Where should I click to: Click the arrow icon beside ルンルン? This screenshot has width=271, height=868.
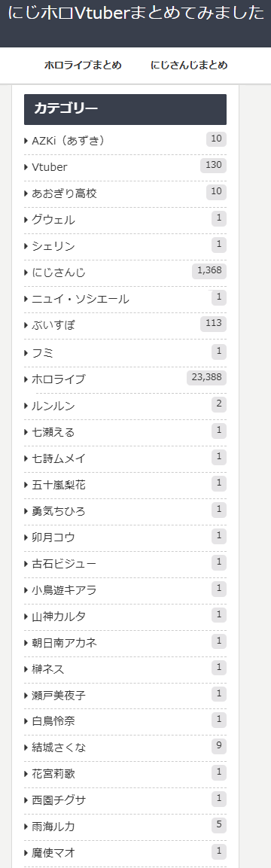pos(26,406)
